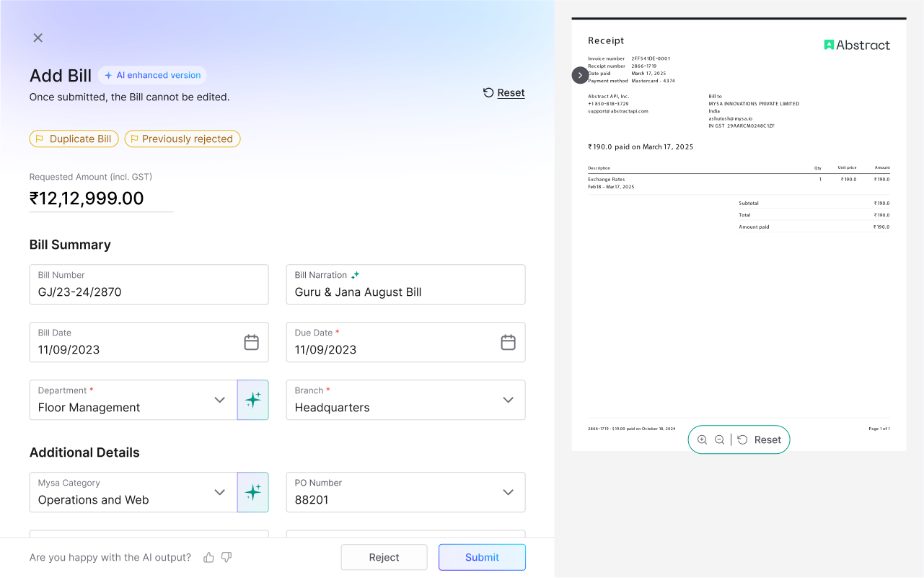Give thumbs up on the AI output
This screenshot has height=578, width=924.
208,557
